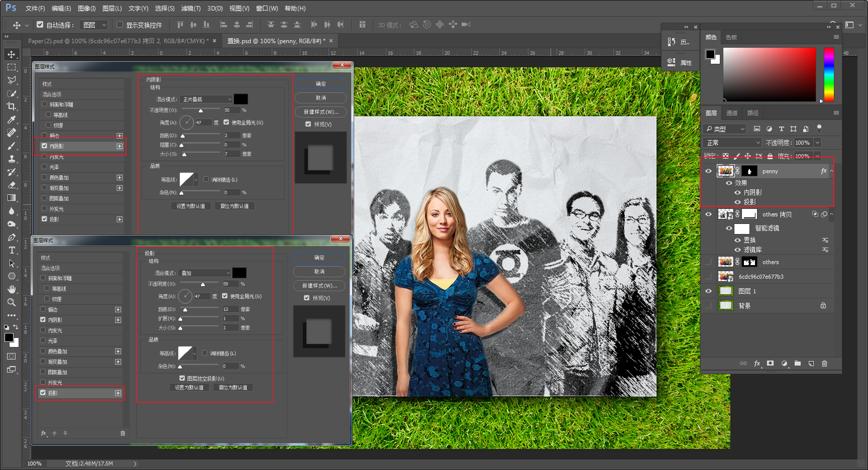Click text layer filter icon in Layers panel

[781, 129]
